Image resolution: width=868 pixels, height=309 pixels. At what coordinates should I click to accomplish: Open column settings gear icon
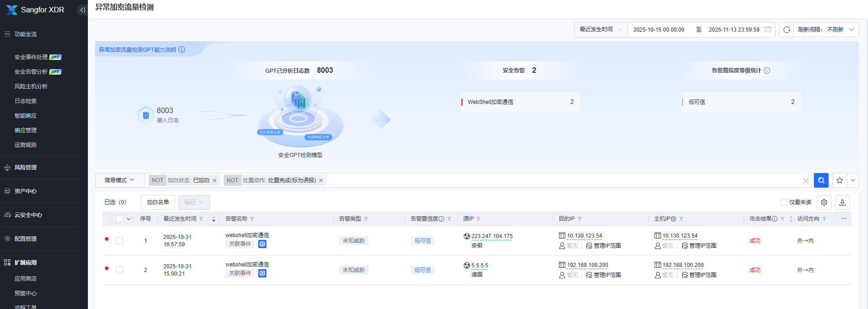pyautogui.click(x=824, y=202)
